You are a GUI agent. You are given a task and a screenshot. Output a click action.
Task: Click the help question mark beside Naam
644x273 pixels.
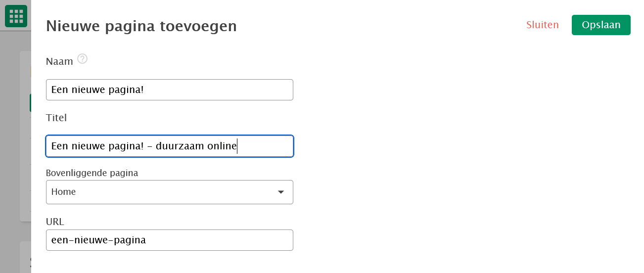(x=82, y=59)
